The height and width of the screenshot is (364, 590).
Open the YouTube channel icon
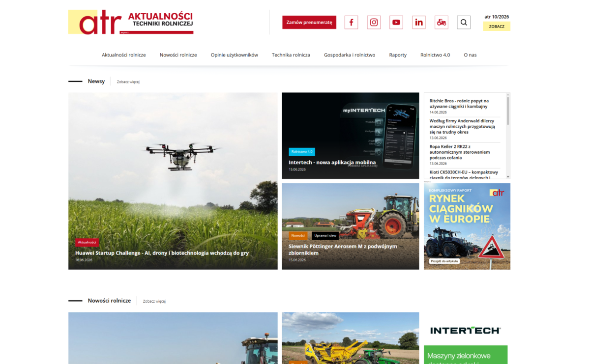(x=396, y=22)
